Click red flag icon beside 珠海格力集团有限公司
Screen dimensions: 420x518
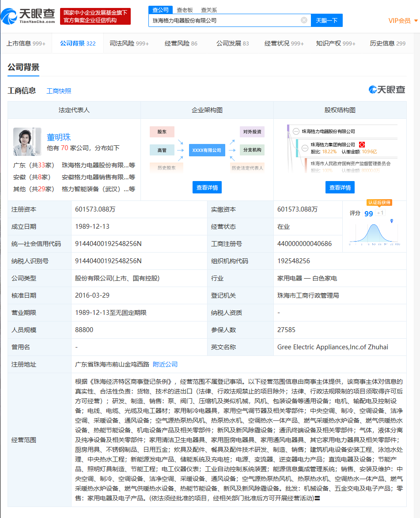tap(362, 145)
